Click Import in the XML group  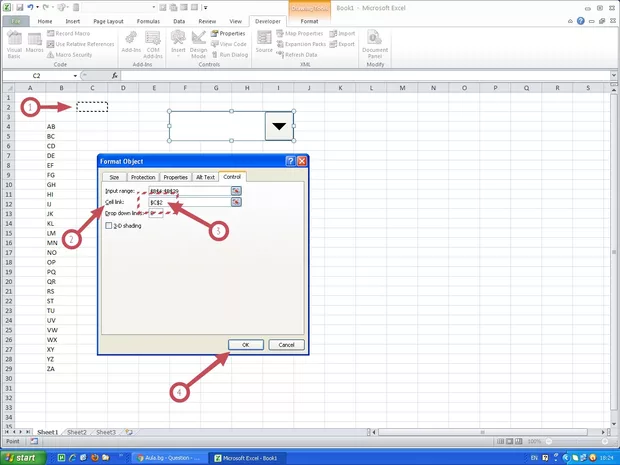pos(342,34)
